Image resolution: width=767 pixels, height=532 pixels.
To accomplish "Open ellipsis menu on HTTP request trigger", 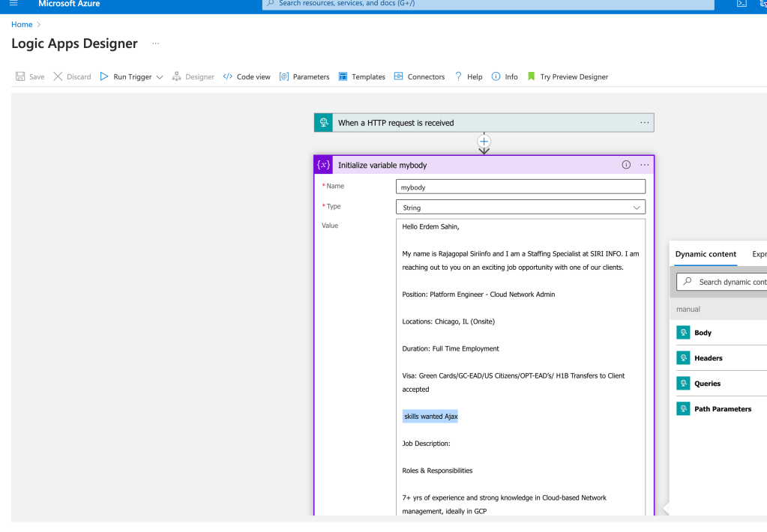I will (x=645, y=123).
